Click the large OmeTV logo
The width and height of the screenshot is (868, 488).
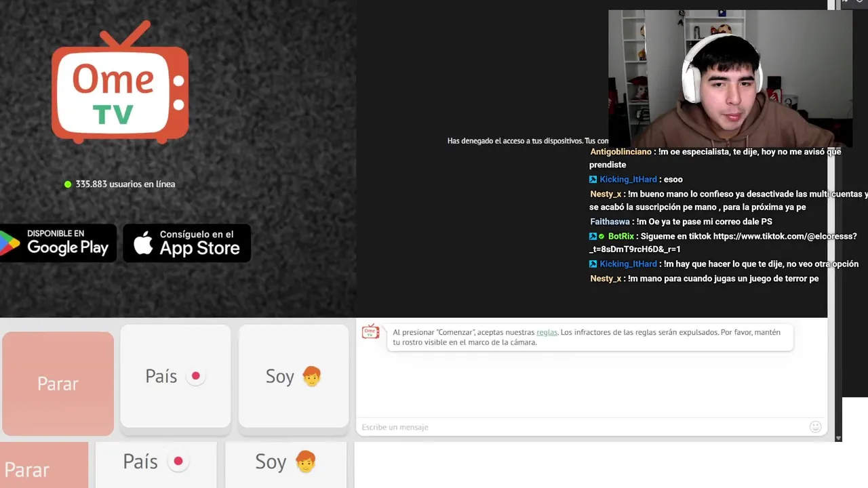[x=120, y=82]
